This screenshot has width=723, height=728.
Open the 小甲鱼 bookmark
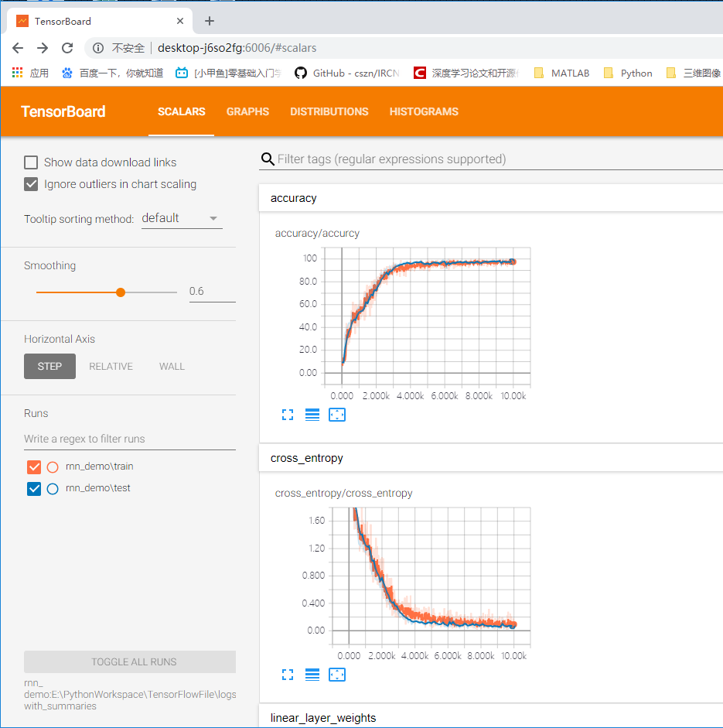tap(228, 73)
